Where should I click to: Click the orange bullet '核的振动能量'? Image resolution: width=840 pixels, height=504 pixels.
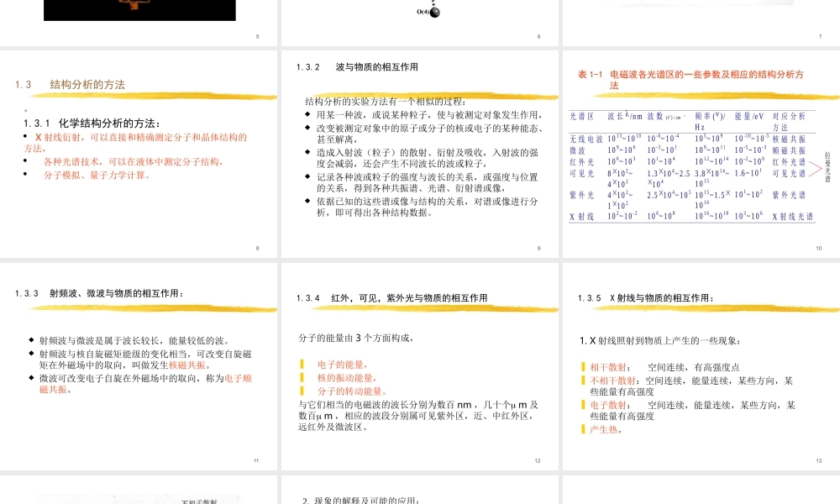[347, 378]
